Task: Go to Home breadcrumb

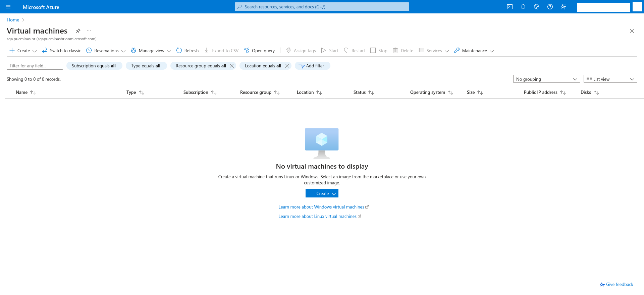Action: pos(13,20)
